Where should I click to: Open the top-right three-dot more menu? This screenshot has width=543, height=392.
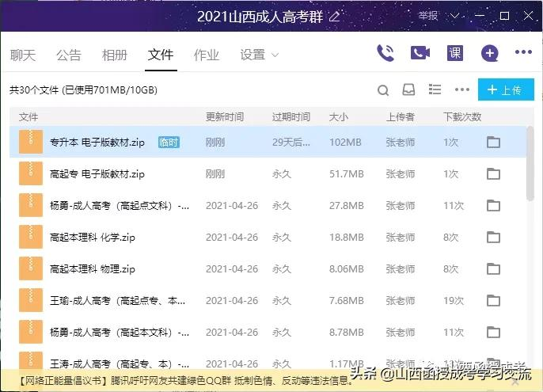coord(523,52)
